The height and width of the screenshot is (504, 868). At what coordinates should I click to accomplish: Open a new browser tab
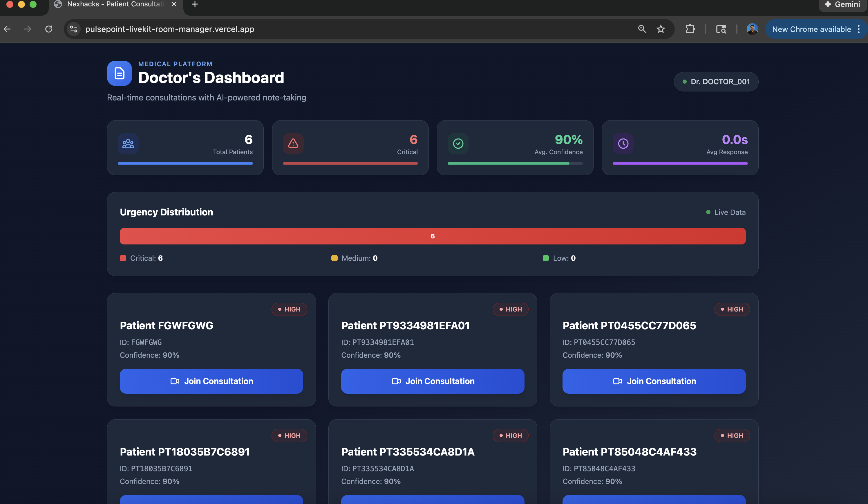tap(195, 4)
